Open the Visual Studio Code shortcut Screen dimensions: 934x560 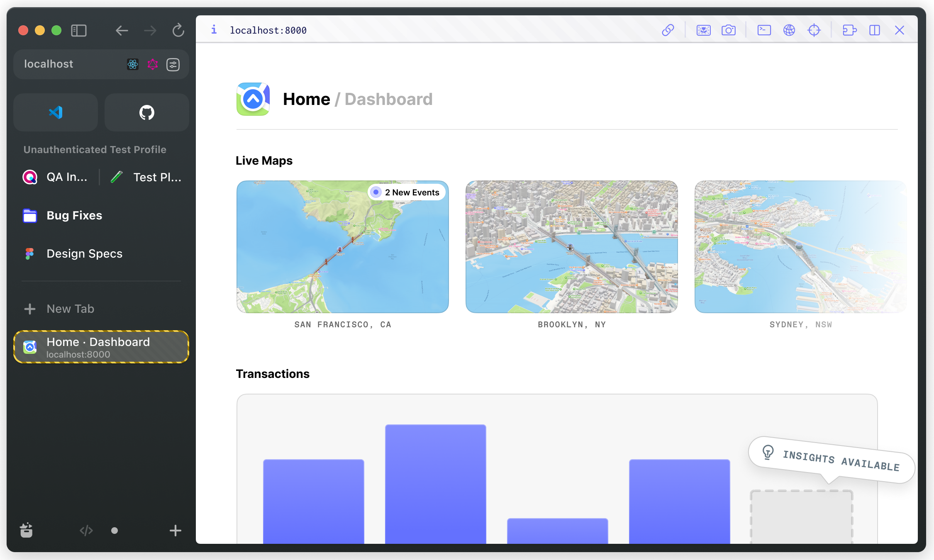56,112
